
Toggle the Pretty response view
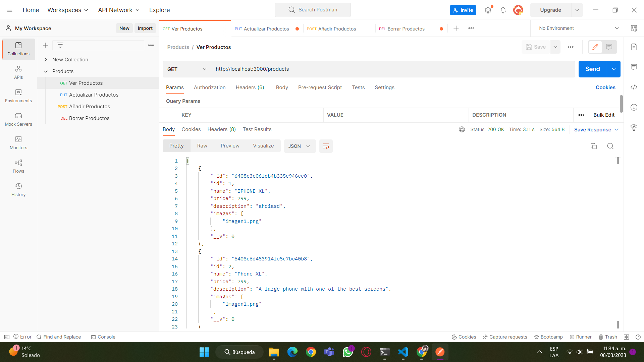point(176,145)
